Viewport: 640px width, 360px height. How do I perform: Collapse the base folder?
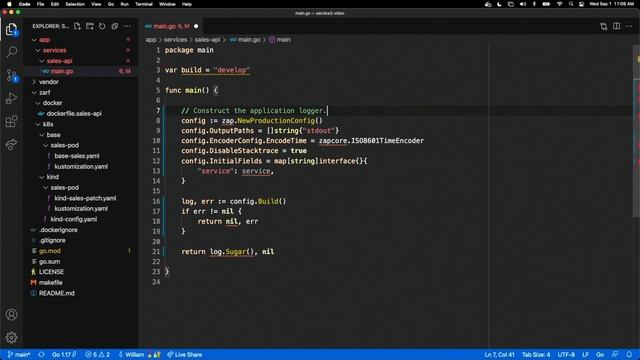pyautogui.click(x=81, y=135)
